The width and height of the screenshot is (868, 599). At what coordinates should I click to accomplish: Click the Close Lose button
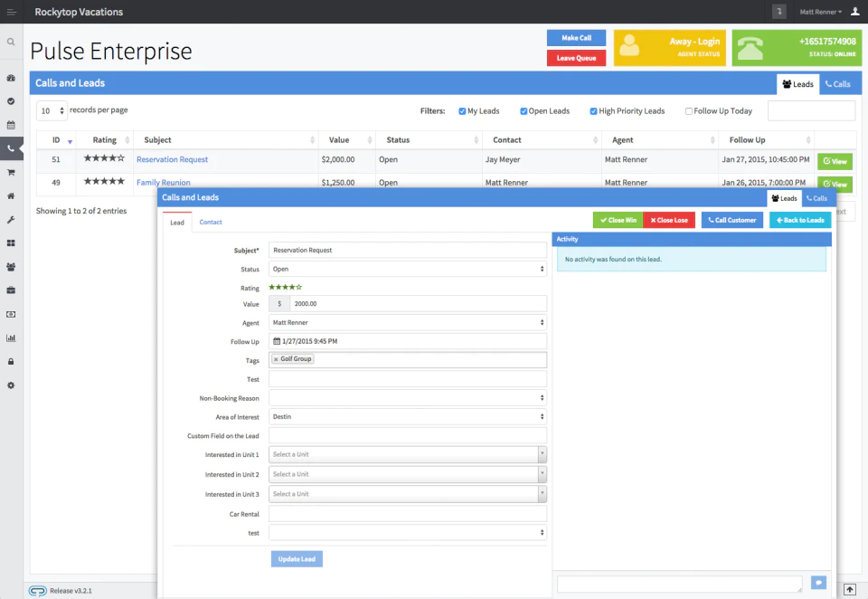coord(669,220)
